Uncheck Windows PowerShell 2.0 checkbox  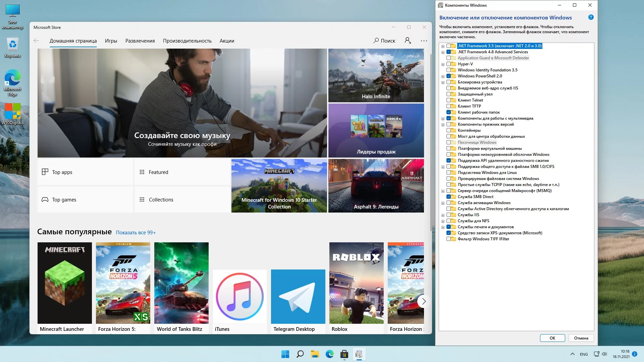tap(448, 76)
